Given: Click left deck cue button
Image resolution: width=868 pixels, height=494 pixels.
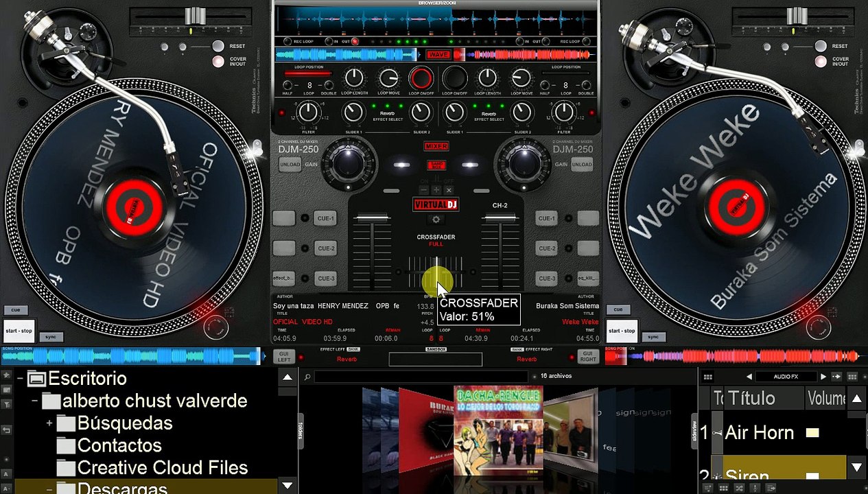Looking at the screenshot, I should coord(15,310).
